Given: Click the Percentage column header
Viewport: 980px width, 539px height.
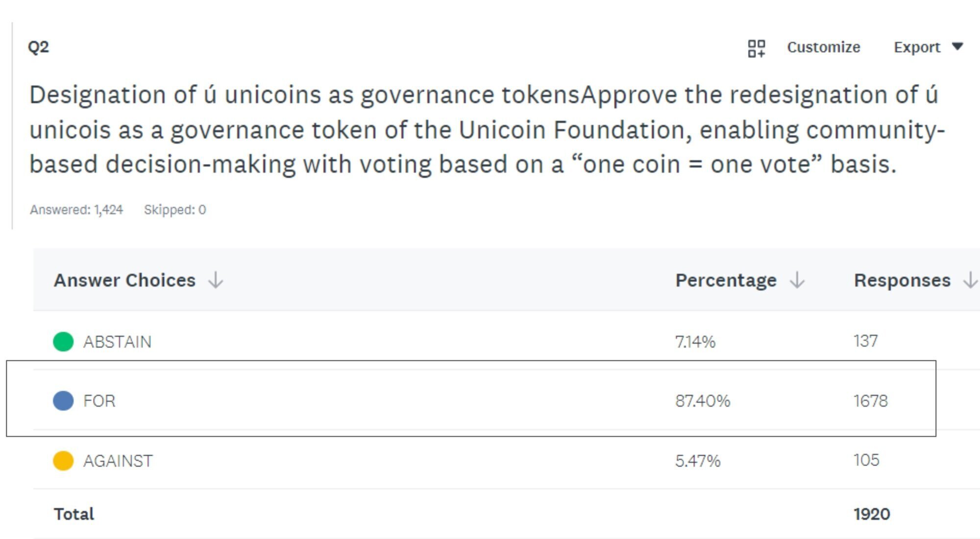Looking at the screenshot, I should pos(726,281).
